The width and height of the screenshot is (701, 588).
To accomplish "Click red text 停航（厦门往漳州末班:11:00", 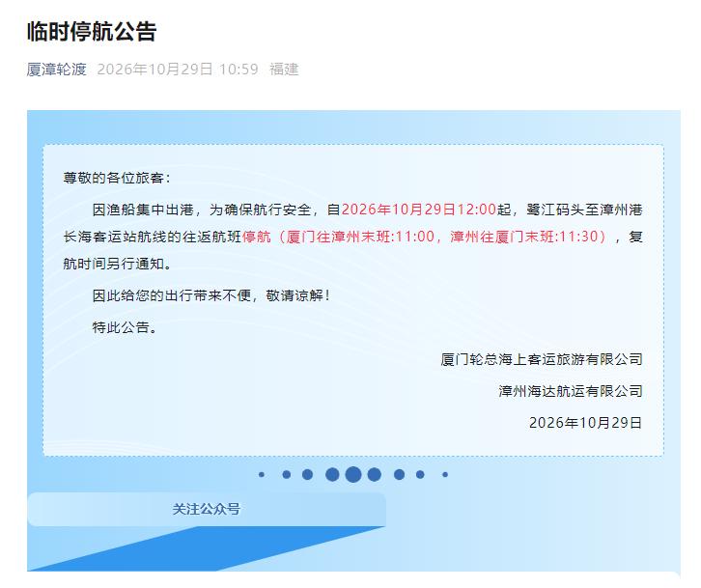I will (338, 237).
